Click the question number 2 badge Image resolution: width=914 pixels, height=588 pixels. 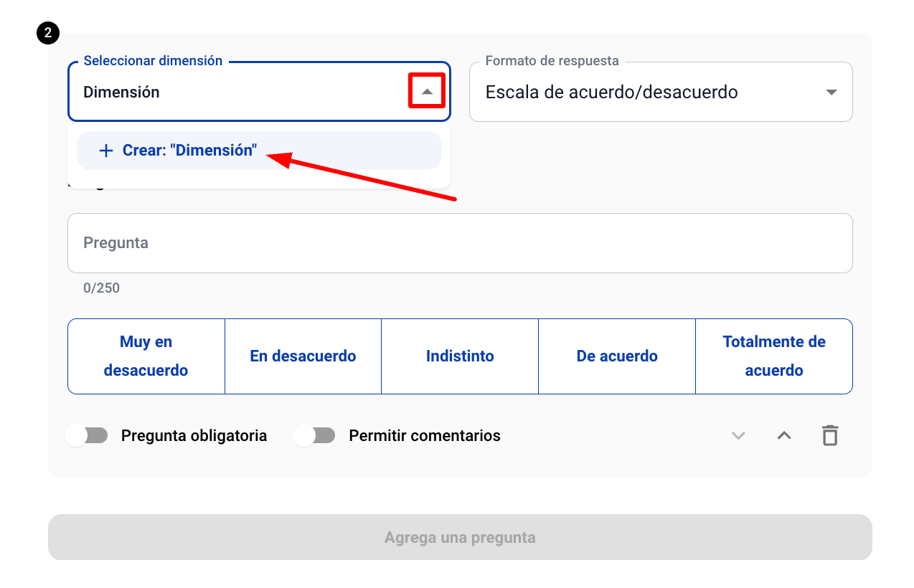pyautogui.click(x=48, y=33)
